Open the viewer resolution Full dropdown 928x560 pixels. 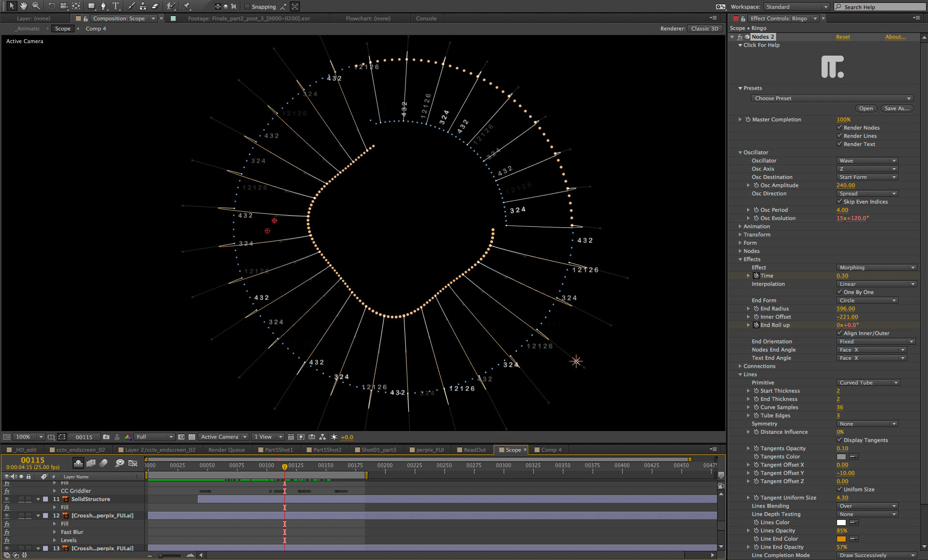click(154, 437)
